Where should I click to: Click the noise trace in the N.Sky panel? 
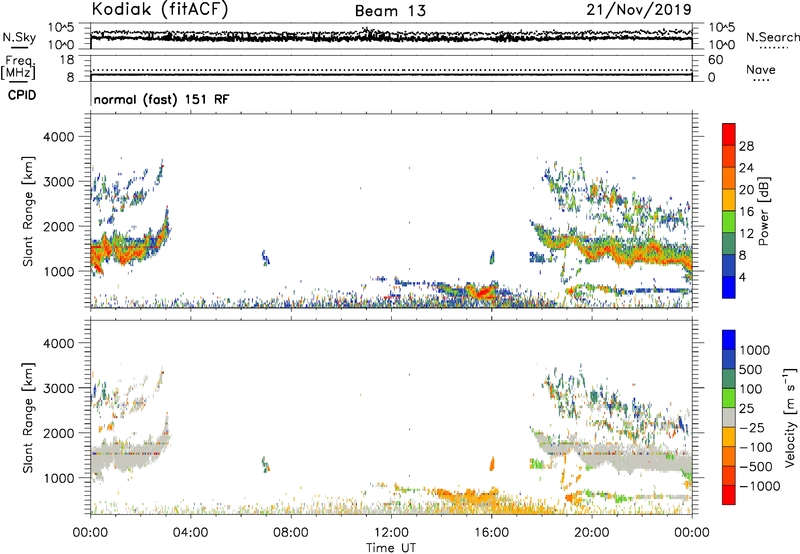tap(391, 36)
